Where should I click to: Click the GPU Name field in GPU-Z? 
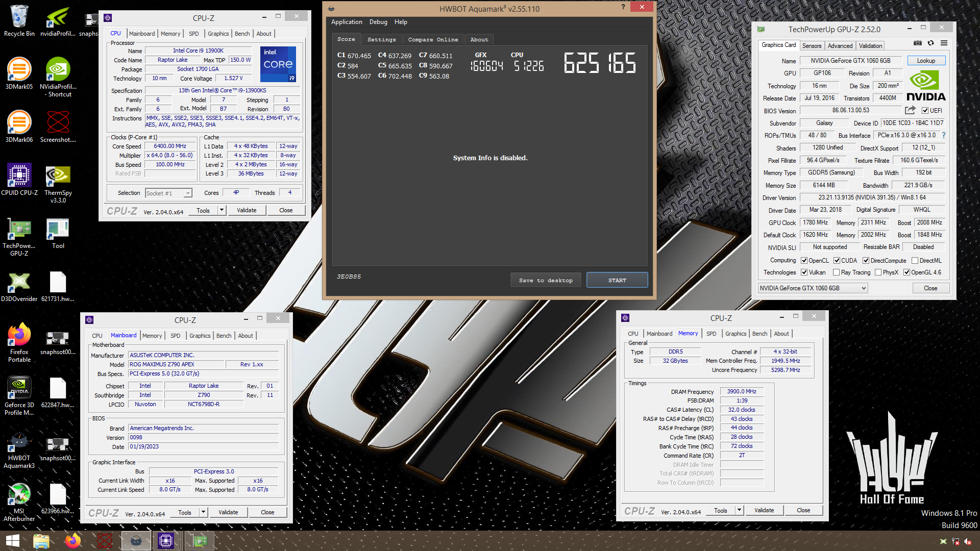click(x=850, y=61)
